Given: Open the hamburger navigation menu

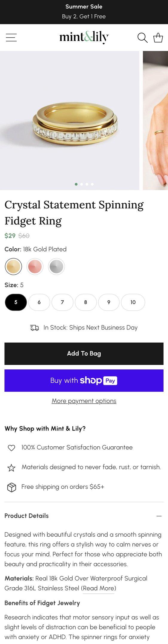Looking at the screenshot, I should (11, 38).
